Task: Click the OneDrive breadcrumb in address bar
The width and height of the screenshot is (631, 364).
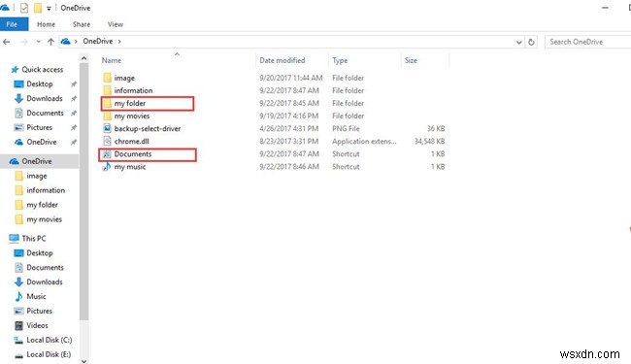Action: tap(98, 41)
